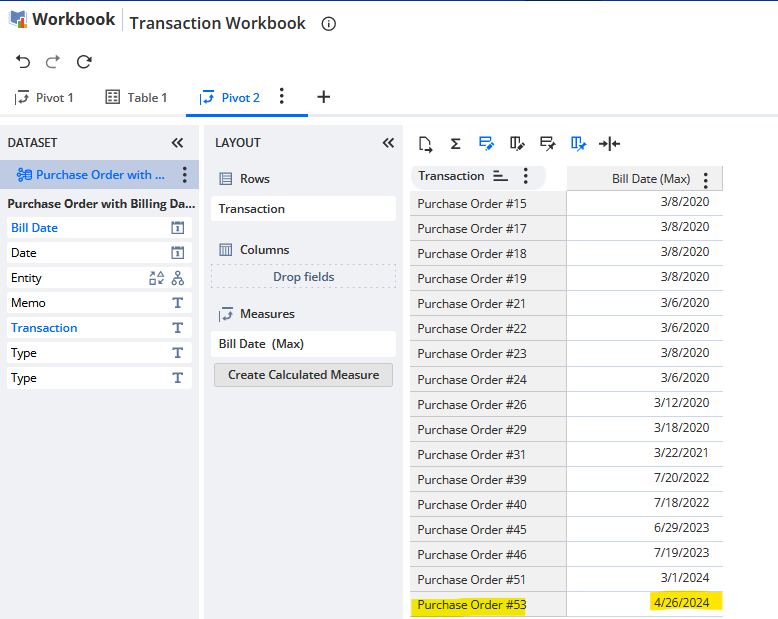Select Purchase Order #39 row
Image resolution: width=778 pixels, height=619 pixels.
(x=488, y=480)
